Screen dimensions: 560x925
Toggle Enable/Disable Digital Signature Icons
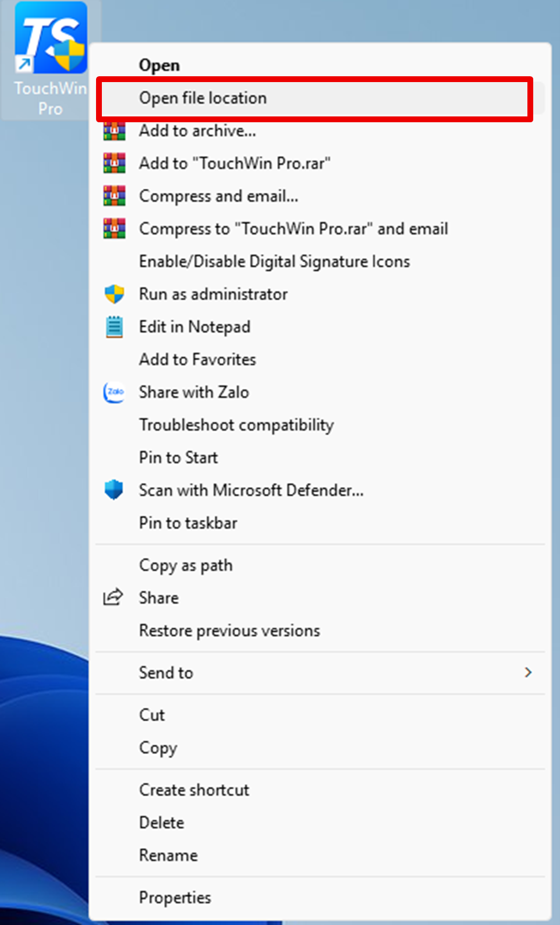274,261
